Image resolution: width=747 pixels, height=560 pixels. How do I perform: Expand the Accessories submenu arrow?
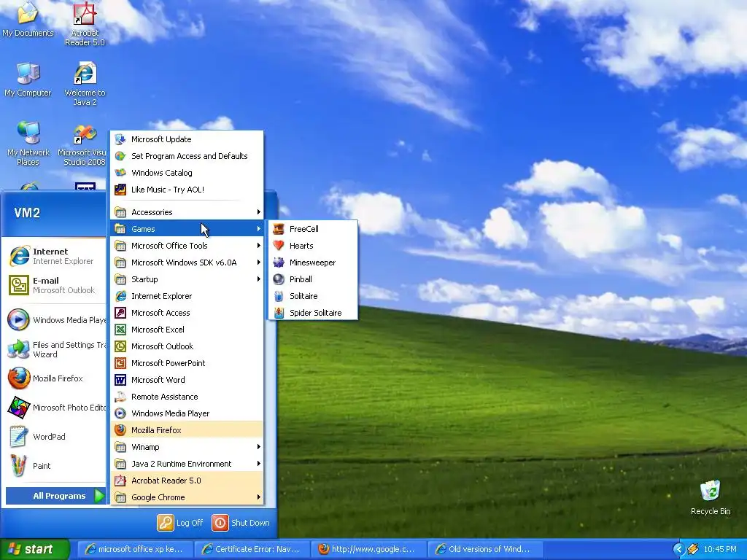click(x=258, y=212)
